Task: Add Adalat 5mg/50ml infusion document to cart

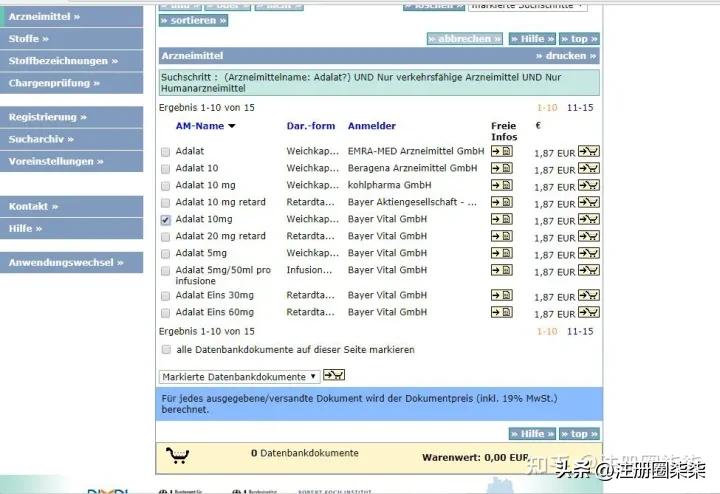Action: coord(589,270)
